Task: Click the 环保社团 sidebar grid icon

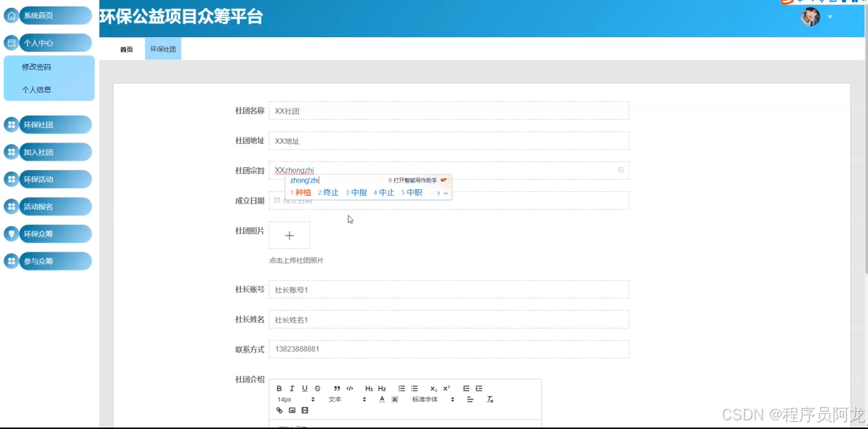Action: coord(11,124)
